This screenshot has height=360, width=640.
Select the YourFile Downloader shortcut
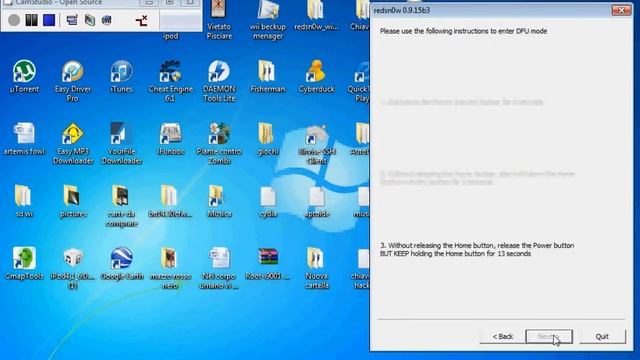pyautogui.click(x=121, y=143)
